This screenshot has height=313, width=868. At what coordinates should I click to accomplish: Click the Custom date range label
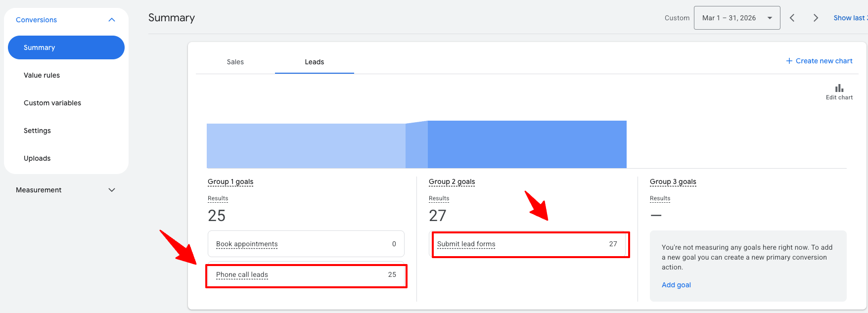[677, 18]
